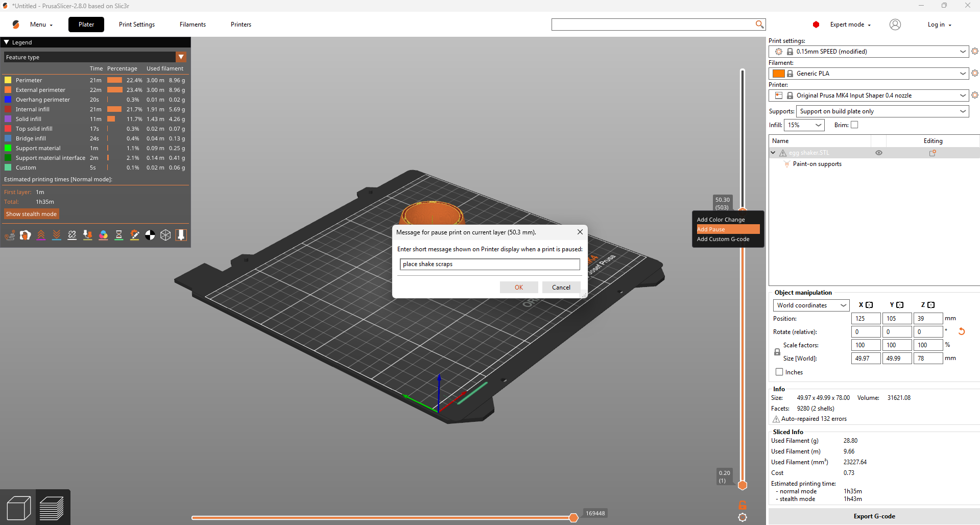The height and width of the screenshot is (525, 980).
Task: Toggle center of gravity icon
Action: [x=150, y=235]
